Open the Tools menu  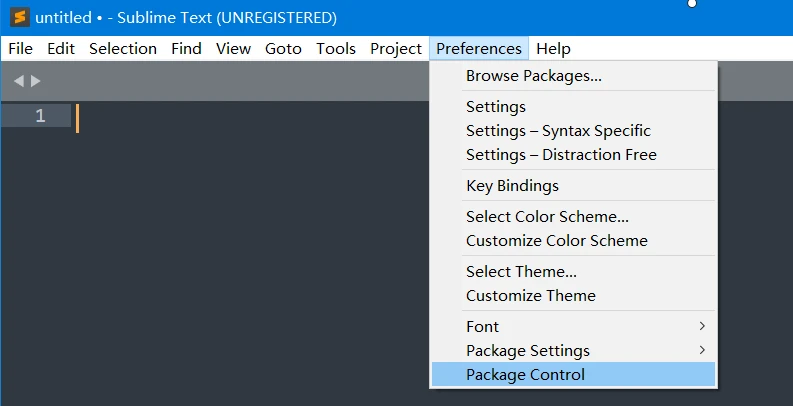[x=336, y=48]
